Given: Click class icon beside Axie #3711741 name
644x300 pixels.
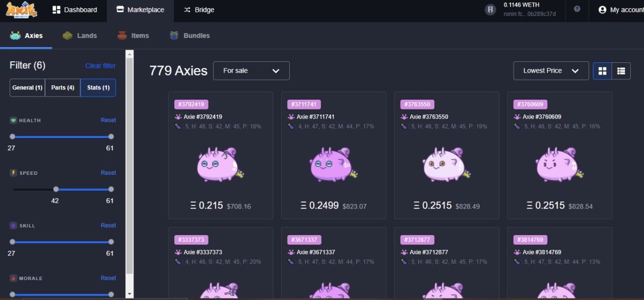Looking at the screenshot, I should 291,116.
